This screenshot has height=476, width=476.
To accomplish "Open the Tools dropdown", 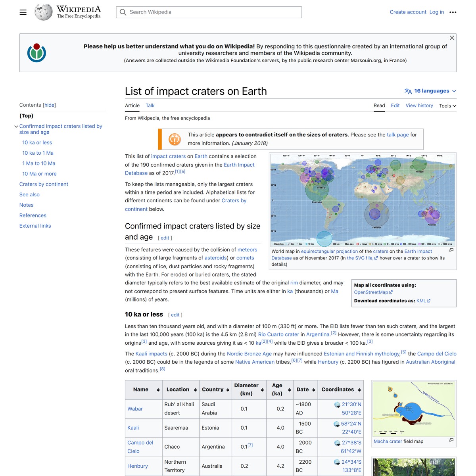I will pos(447,106).
